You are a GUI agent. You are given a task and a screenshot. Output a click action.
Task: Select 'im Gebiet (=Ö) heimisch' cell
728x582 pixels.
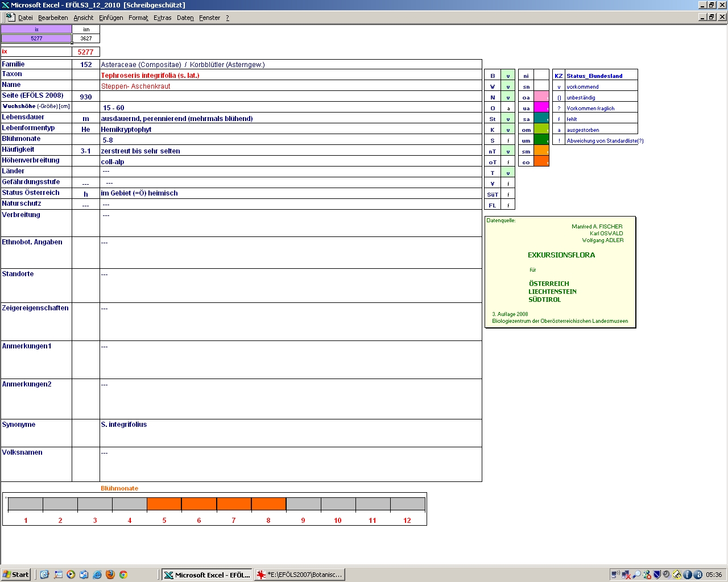tap(291, 193)
